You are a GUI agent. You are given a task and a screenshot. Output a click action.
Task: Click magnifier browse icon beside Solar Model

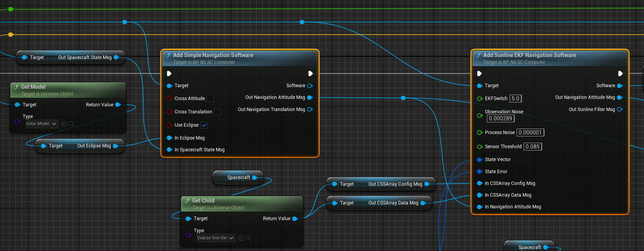(x=71, y=124)
